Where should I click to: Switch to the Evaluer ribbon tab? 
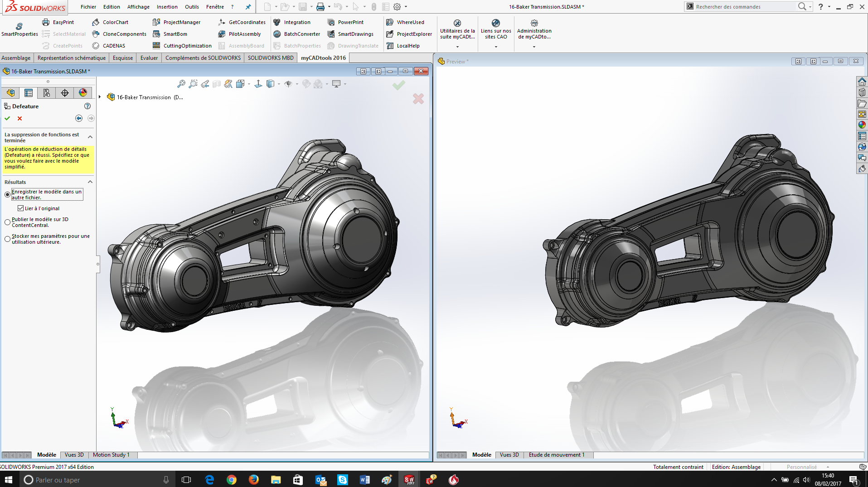(149, 58)
